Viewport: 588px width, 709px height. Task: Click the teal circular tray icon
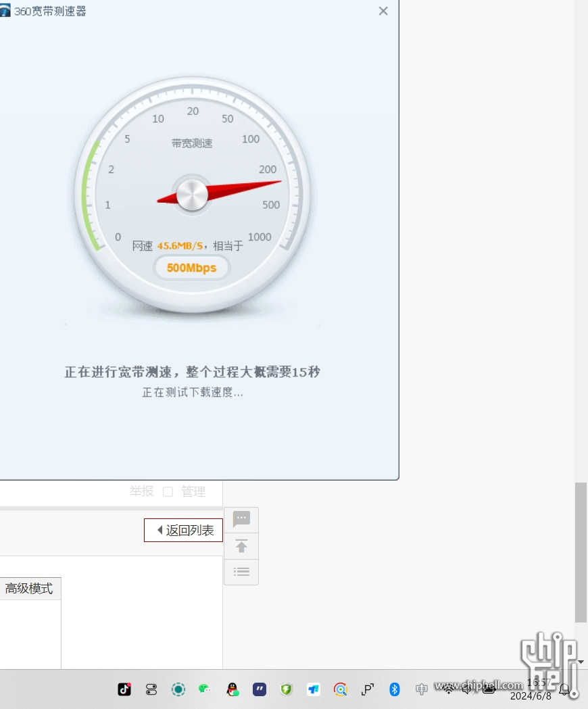pyautogui.click(x=178, y=689)
